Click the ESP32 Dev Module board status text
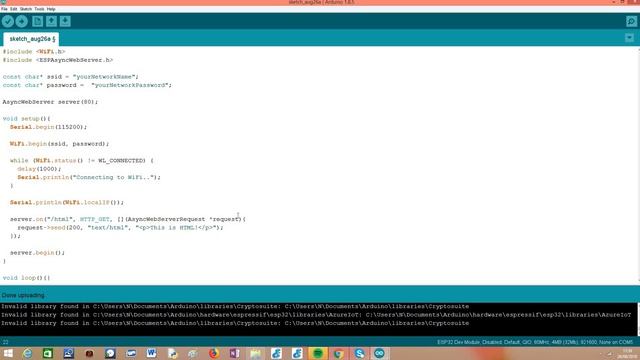The height and width of the screenshot is (360, 640). pyautogui.click(x=535, y=342)
